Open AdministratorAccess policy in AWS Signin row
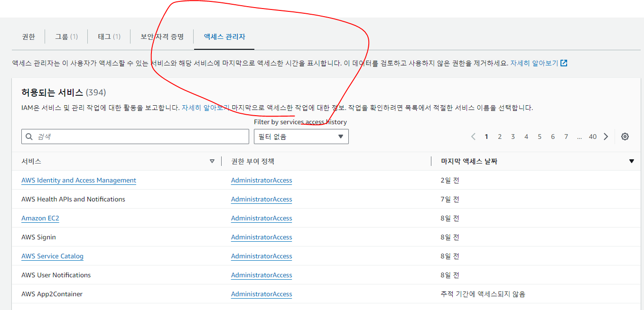The height and width of the screenshot is (310, 644). point(261,237)
